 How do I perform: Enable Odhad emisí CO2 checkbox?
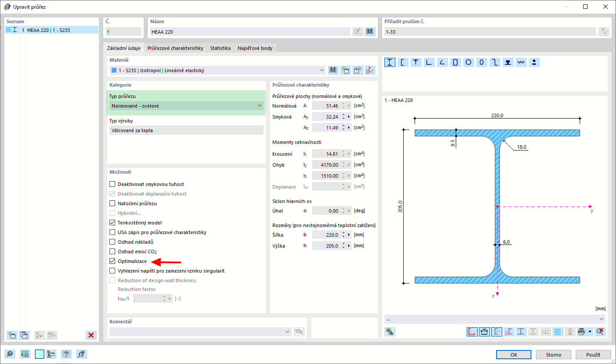(x=113, y=252)
